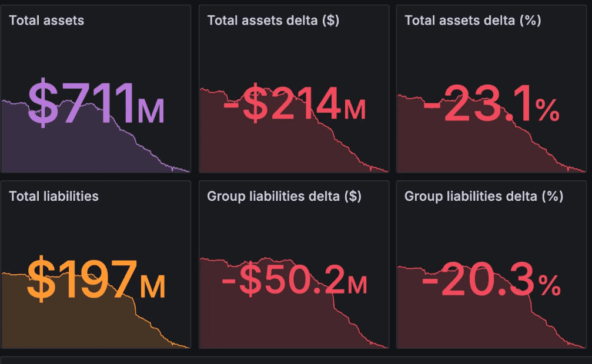Click the percent sign after -23.1

547,110
